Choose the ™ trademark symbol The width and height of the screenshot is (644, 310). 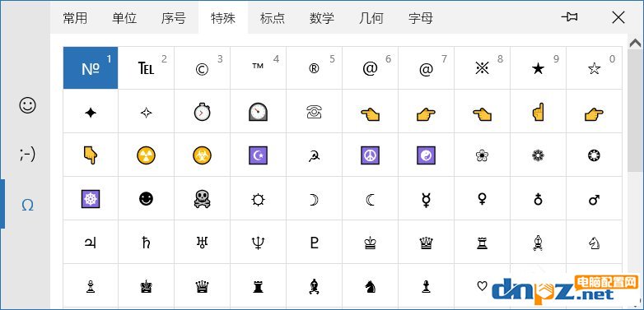coord(258,67)
